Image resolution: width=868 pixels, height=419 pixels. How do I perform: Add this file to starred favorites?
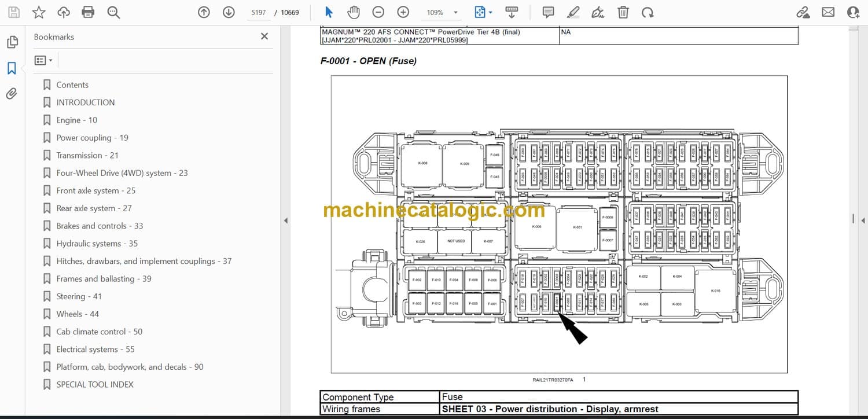tap(39, 12)
